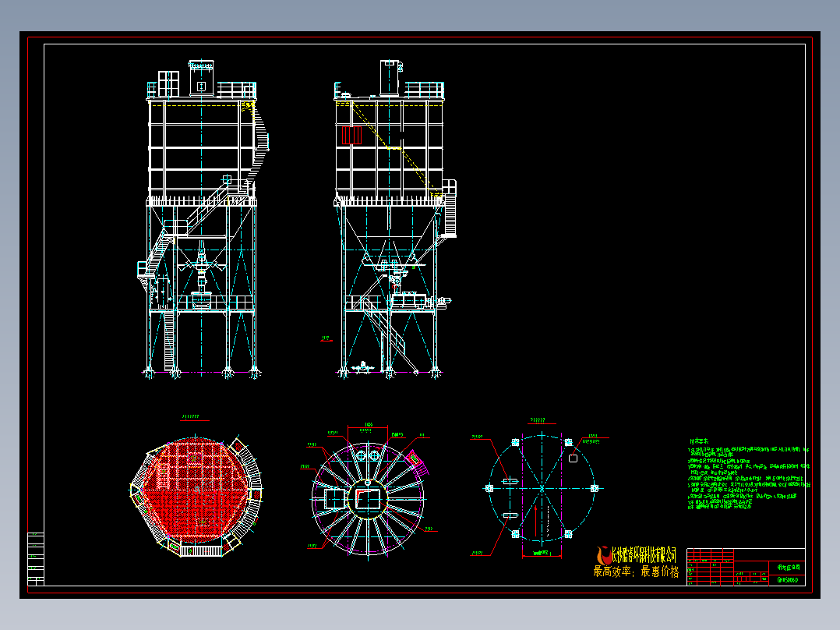Select the green technical requirements note block
The width and height of the screenshot is (840, 630).
(x=749, y=474)
